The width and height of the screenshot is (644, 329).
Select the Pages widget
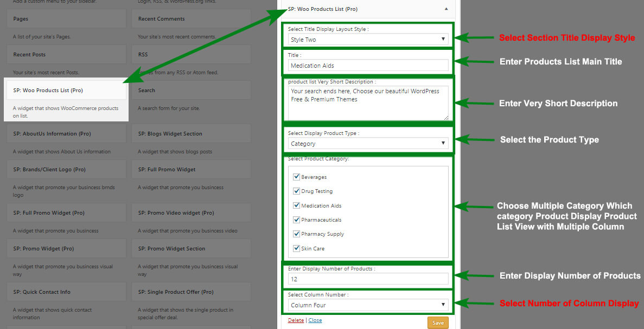tap(67, 19)
